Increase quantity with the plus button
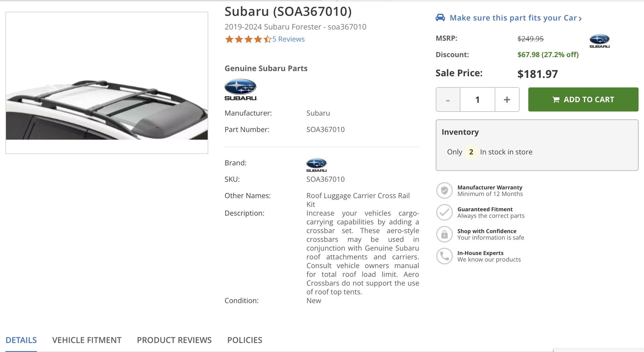This screenshot has width=644, height=352. pos(507,99)
